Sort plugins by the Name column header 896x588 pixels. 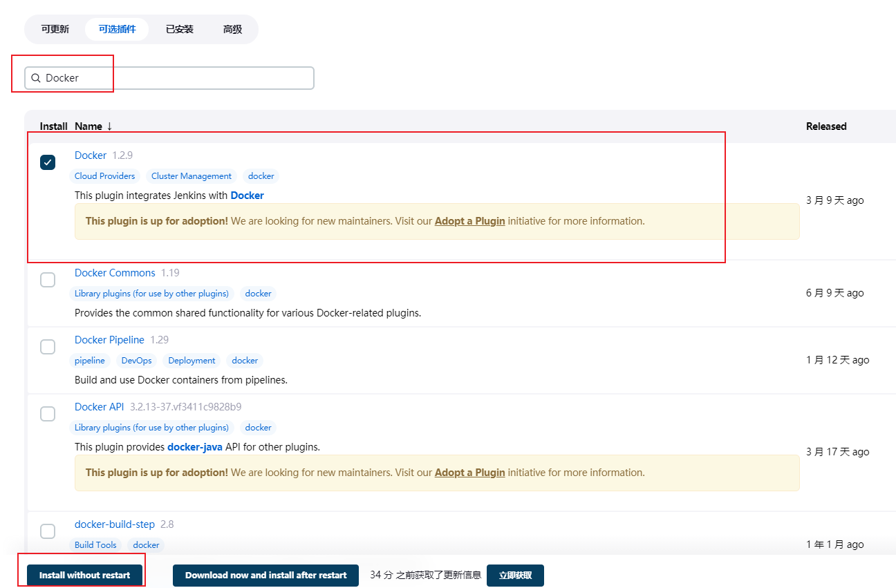click(93, 126)
